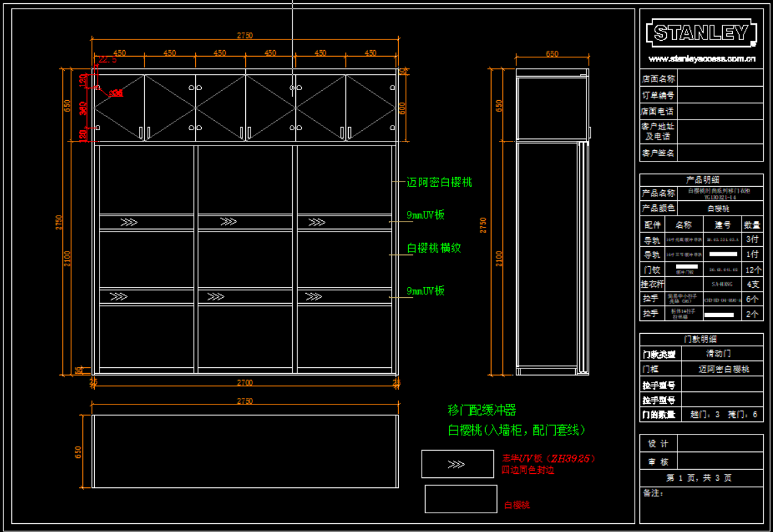
Task: Click the 2700 dimension below the front elevation
Action: 245,382
